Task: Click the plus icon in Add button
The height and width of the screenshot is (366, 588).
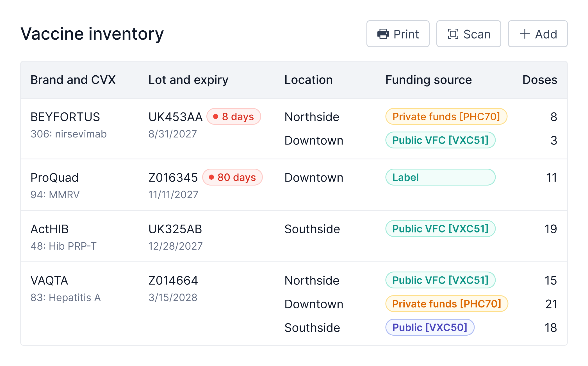Action: (x=525, y=34)
